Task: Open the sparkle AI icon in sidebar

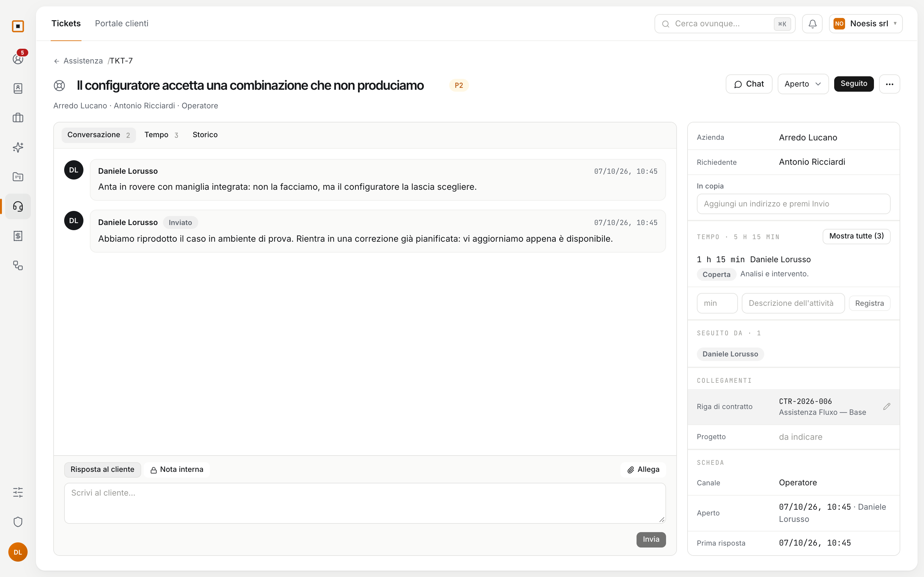Action: coord(18,147)
